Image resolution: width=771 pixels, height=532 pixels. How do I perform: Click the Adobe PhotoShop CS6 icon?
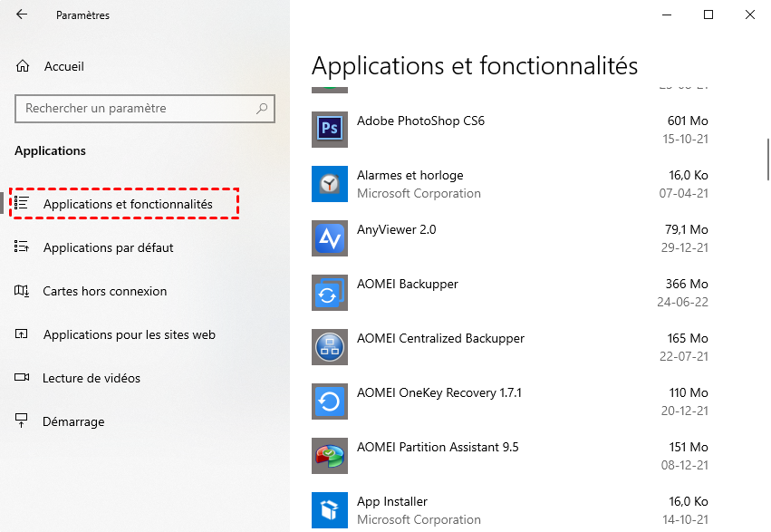pos(329,130)
